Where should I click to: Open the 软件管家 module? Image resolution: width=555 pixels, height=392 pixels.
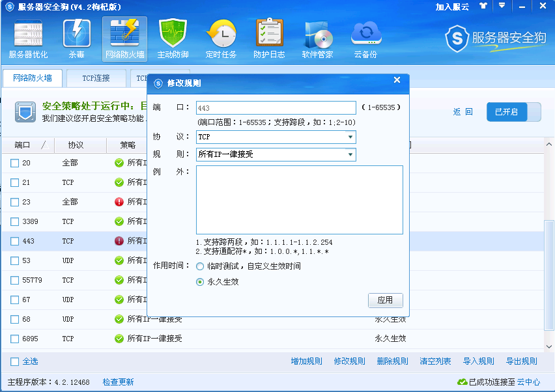click(x=317, y=39)
